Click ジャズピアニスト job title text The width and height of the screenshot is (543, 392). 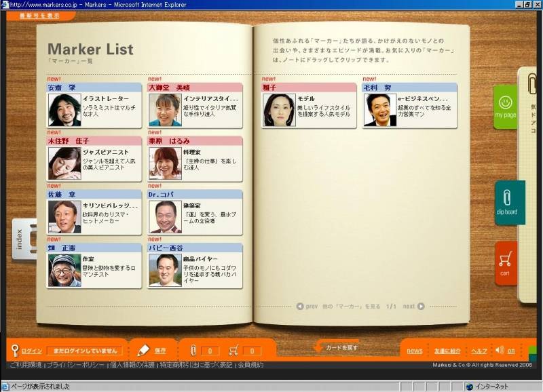coord(105,152)
